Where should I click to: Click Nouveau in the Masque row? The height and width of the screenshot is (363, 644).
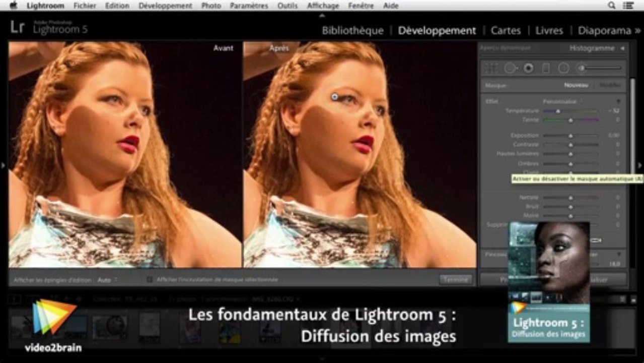[576, 85]
